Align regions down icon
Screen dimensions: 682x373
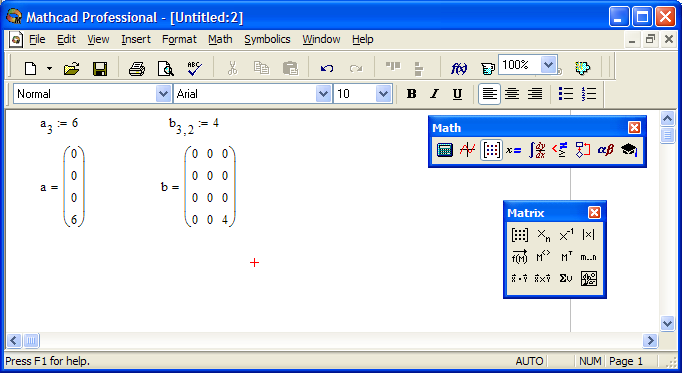pos(418,69)
